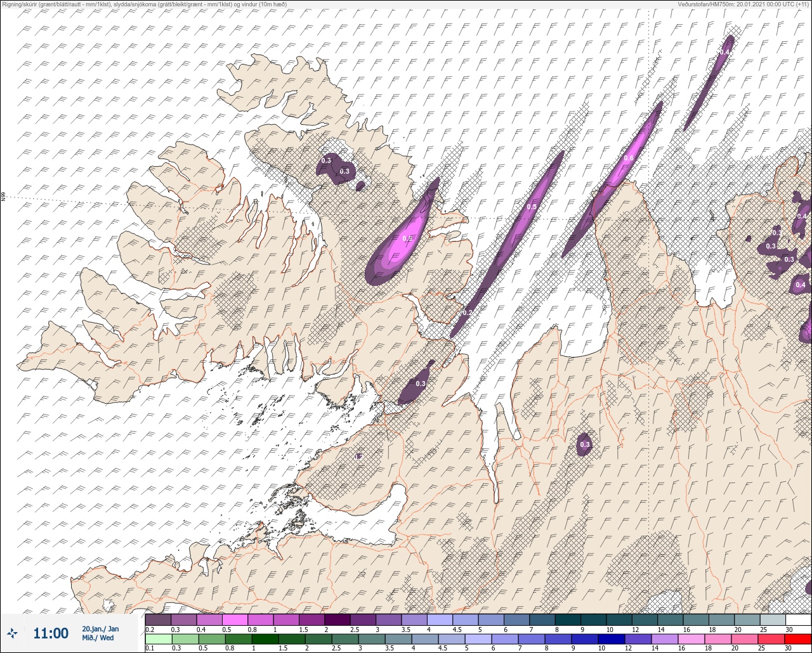
Task: Select pale green bottom-row swatch labeled 0.1
Action: pyautogui.click(x=158, y=639)
